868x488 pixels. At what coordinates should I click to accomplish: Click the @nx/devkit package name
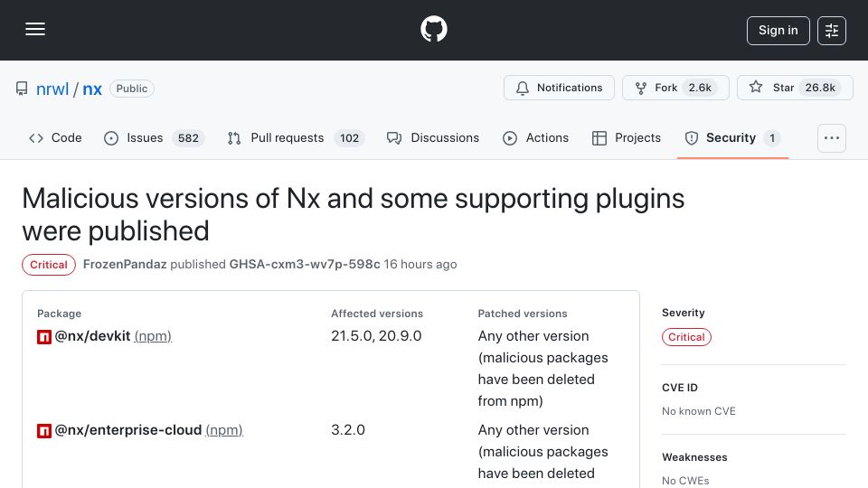(x=92, y=336)
